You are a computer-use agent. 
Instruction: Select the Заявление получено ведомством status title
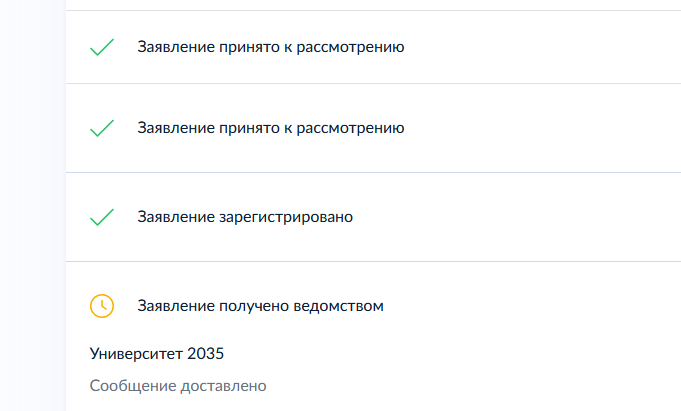[260, 306]
